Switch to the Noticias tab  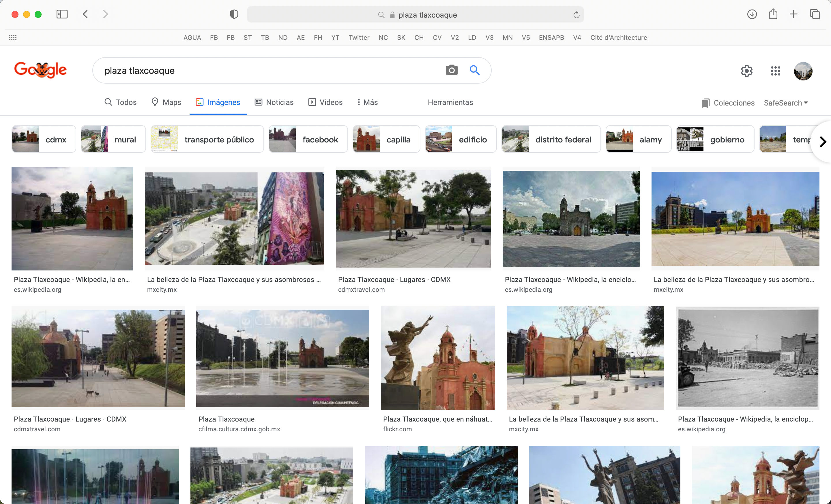point(274,102)
